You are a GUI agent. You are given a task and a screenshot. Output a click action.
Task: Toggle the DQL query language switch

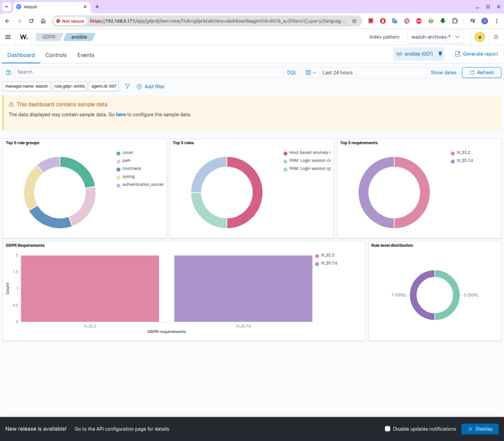pyautogui.click(x=292, y=72)
